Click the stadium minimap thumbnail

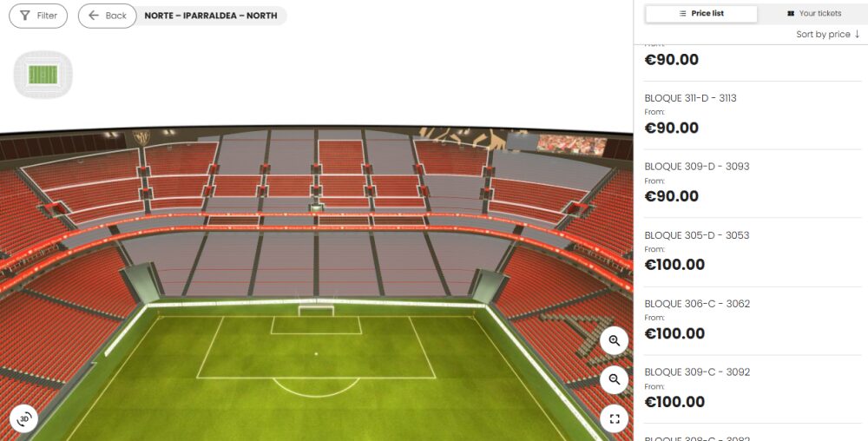(43, 75)
